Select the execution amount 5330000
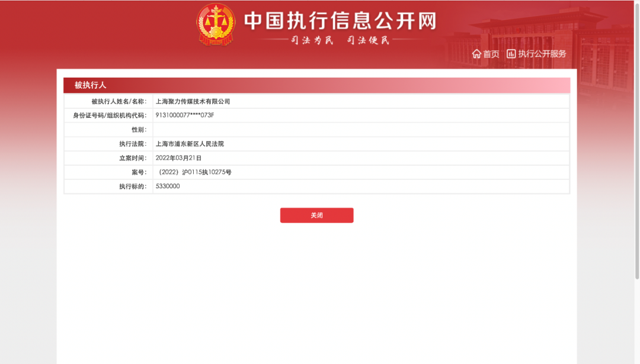 [x=167, y=186]
